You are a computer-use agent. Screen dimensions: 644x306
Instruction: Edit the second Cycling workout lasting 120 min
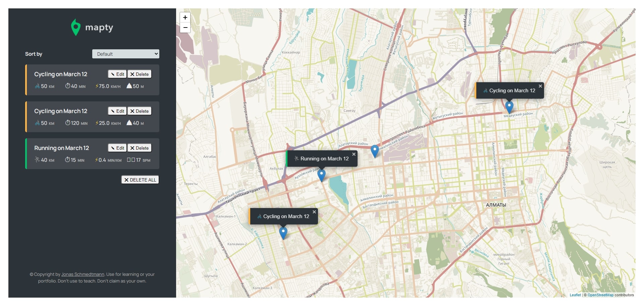[x=117, y=111]
